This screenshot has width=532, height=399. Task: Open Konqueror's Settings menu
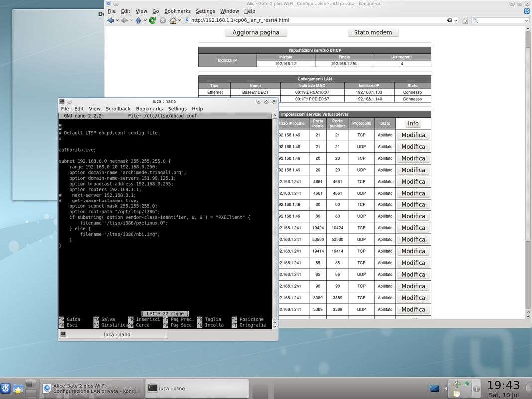(x=205, y=11)
